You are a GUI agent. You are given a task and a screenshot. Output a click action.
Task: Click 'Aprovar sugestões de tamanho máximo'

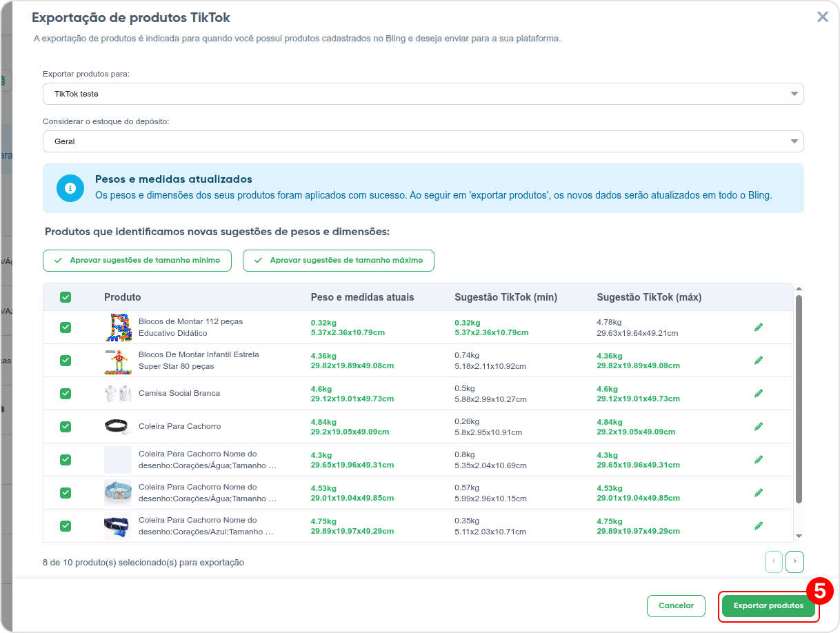pos(338,261)
